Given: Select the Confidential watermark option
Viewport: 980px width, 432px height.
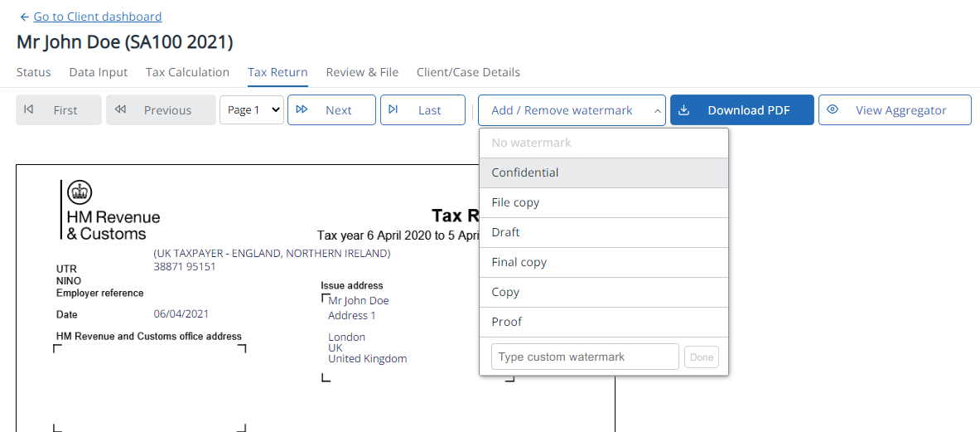Looking at the screenshot, I should [x=525, y=172].
